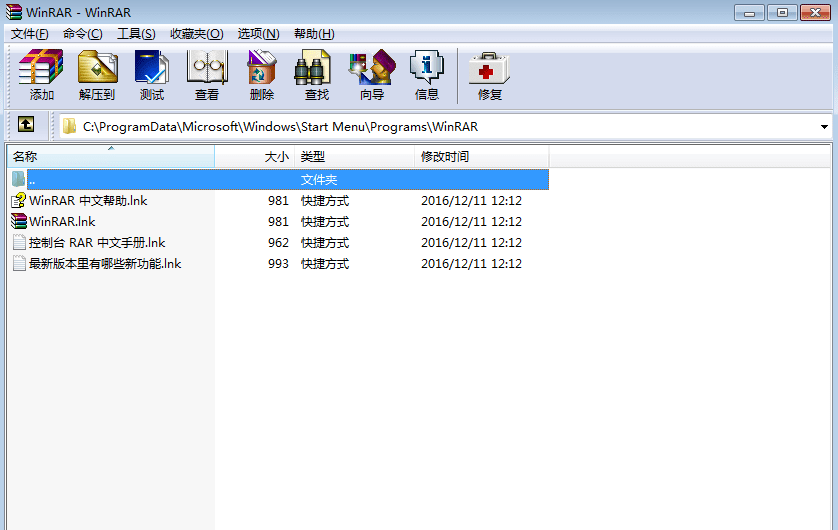Select file 最新版本里有哪些新功能.lnk
The width and height of the screenshot is (838, 530).
[x=105, y=263]
